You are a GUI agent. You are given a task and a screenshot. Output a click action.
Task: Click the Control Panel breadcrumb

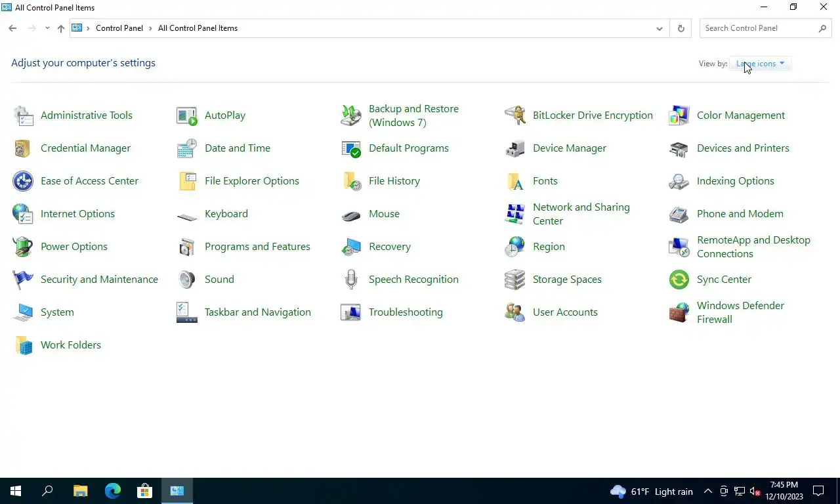pyautogui.click(x=119, y=28)
